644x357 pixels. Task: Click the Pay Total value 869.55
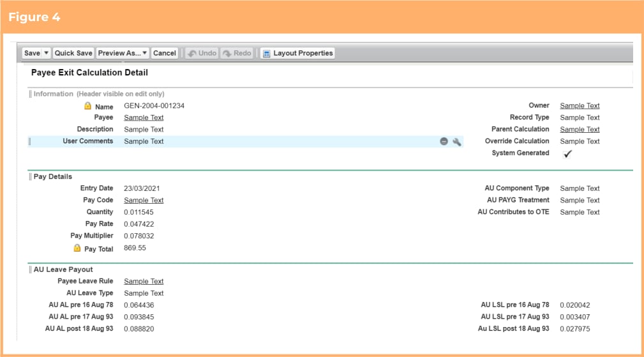tap(135, 248)
